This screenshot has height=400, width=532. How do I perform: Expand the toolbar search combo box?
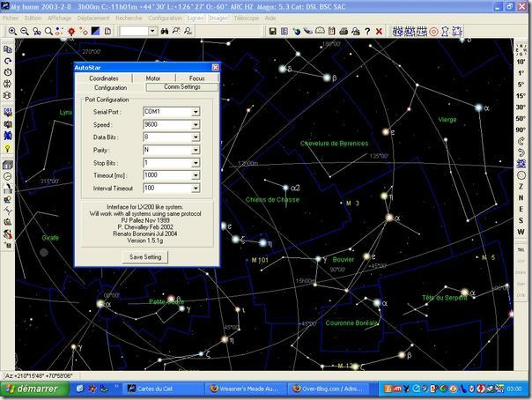[152, 31]
